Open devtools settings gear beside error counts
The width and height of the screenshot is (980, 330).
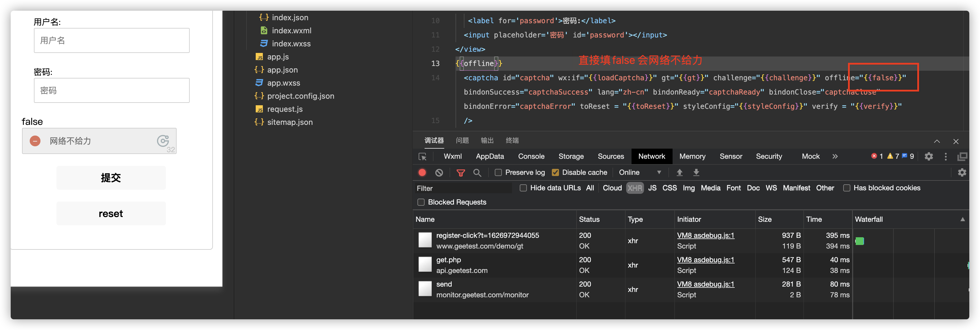pos(929,156)
